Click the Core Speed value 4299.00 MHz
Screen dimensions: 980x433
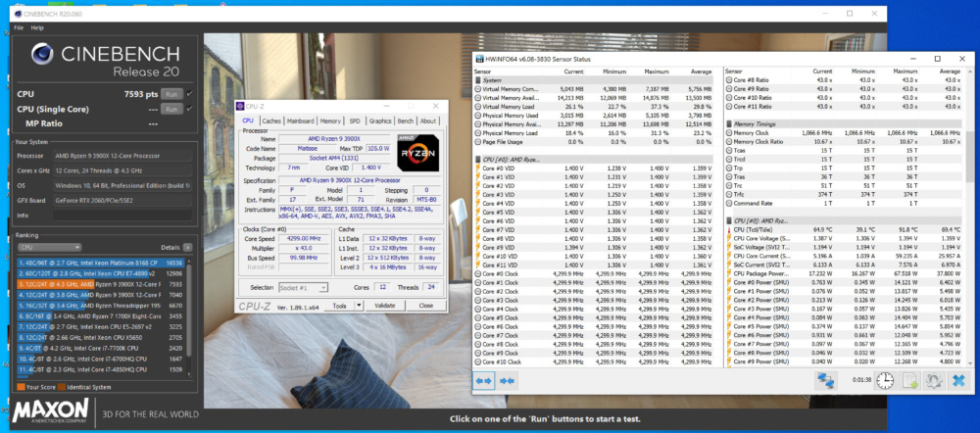tap(303, 239)
